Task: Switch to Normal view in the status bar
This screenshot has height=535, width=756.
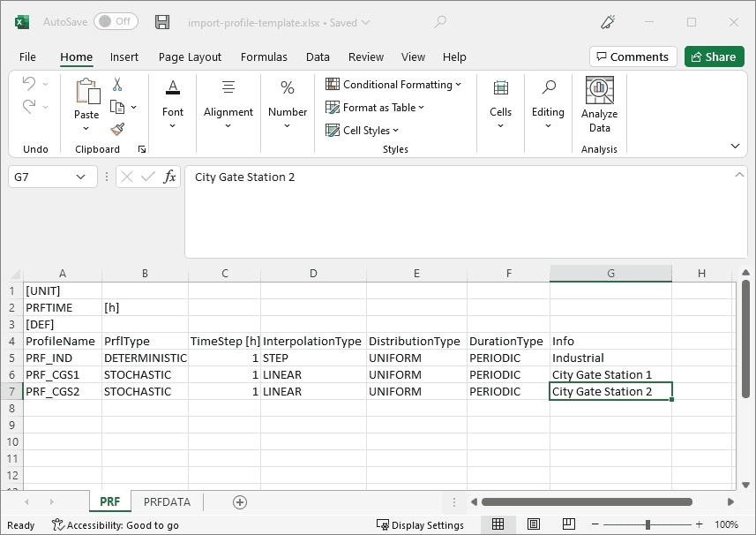Action: point(498,524)
